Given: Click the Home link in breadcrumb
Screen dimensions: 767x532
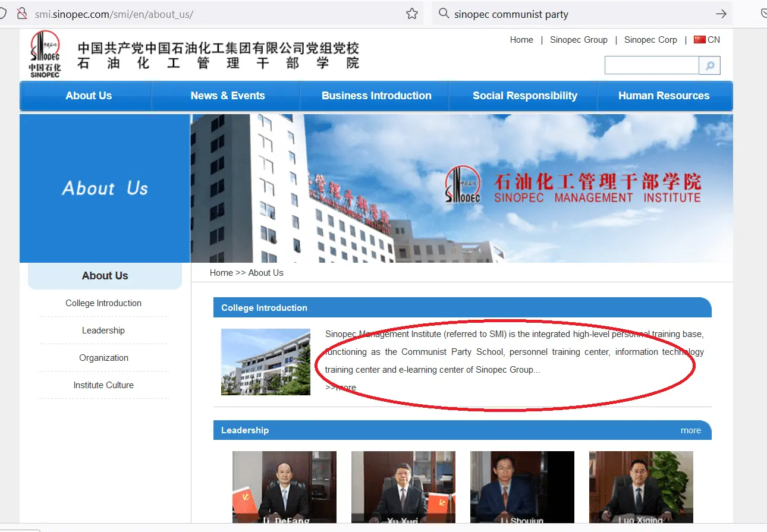Looking at the screenshot, I should (x=221, y=273).
